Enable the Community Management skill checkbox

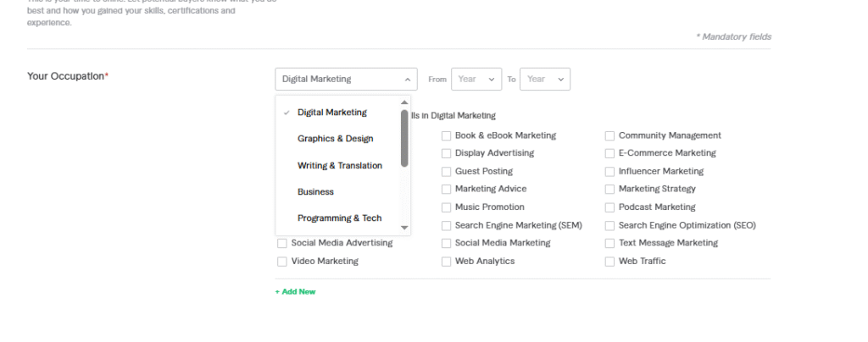pos(609,135)
